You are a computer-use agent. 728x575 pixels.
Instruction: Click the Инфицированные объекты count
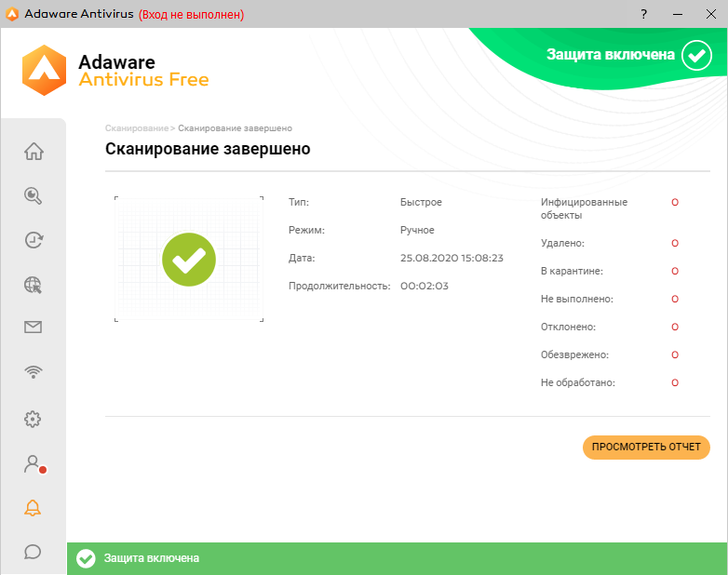point(675,202)
